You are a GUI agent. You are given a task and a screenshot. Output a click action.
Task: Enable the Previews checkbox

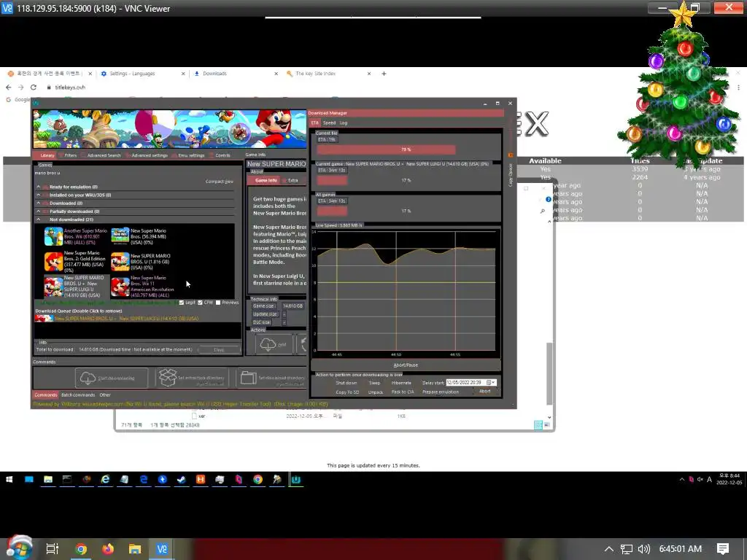point(218,303)
